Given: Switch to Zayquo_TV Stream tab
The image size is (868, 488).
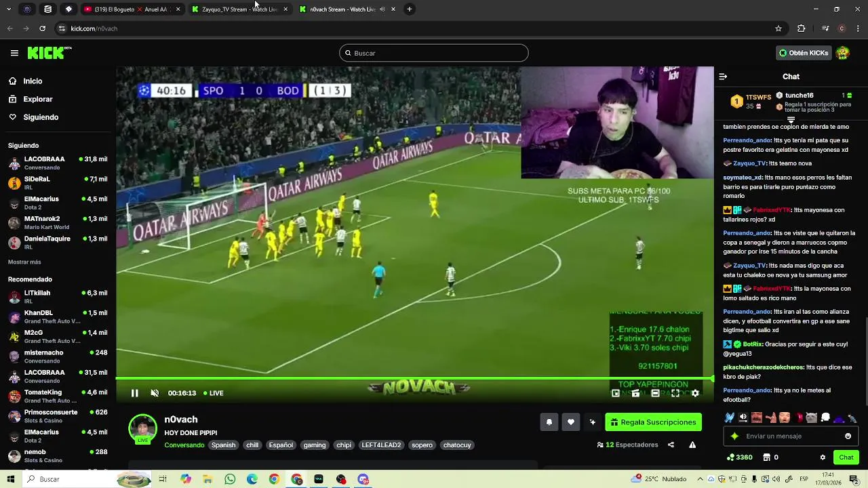Looking at the screenshot, I should tap(239, 9).
